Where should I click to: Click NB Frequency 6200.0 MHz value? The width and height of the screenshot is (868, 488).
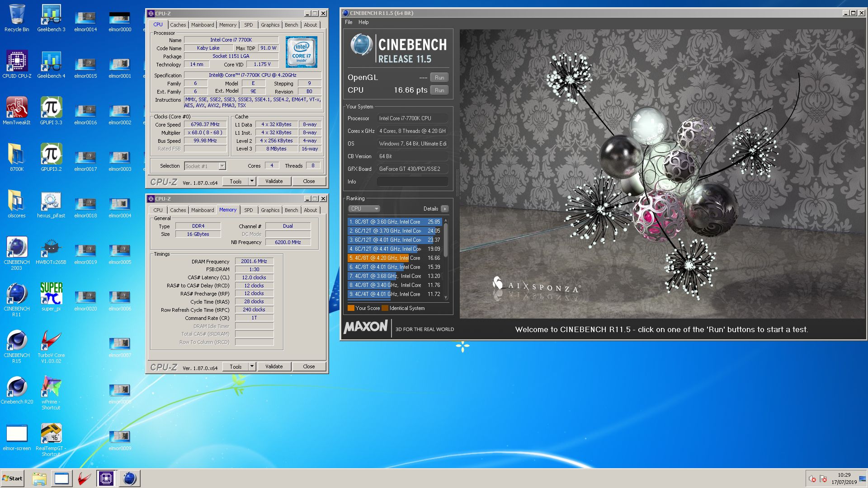tap(288, 242)
